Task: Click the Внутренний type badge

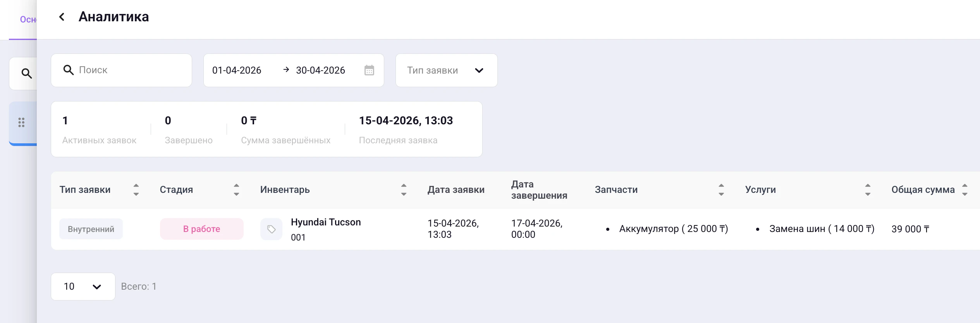Action: pyautogui.click(x=91, y=229)
